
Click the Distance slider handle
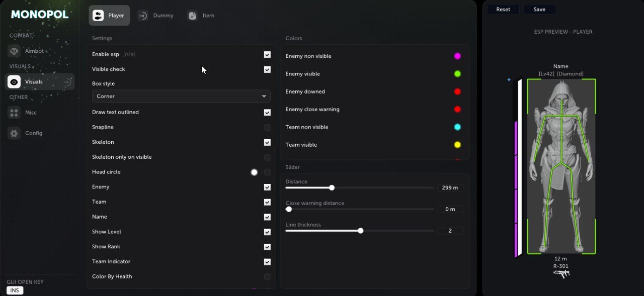pyautogui.click(x=332, y=188)
